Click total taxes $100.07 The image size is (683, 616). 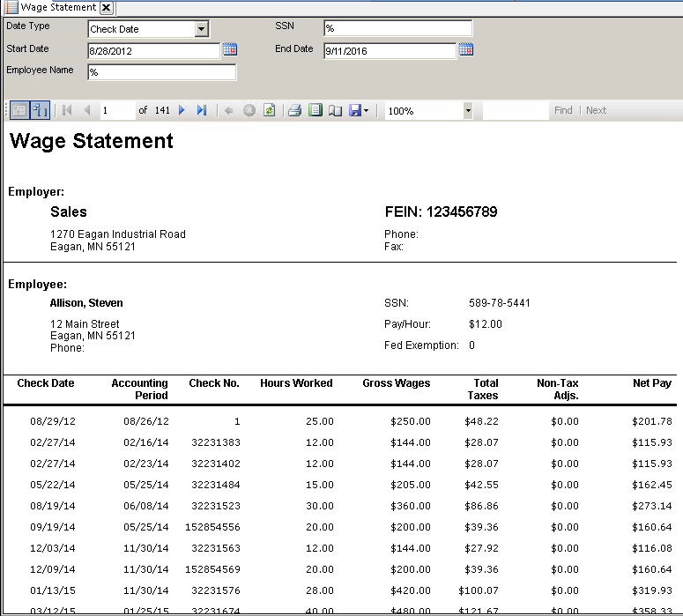479,590
